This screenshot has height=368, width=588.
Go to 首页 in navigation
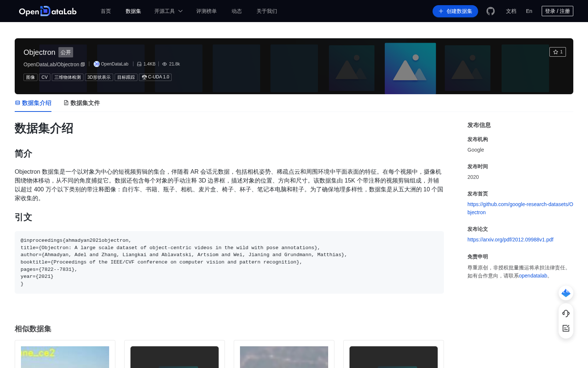(x=106, y=11)
